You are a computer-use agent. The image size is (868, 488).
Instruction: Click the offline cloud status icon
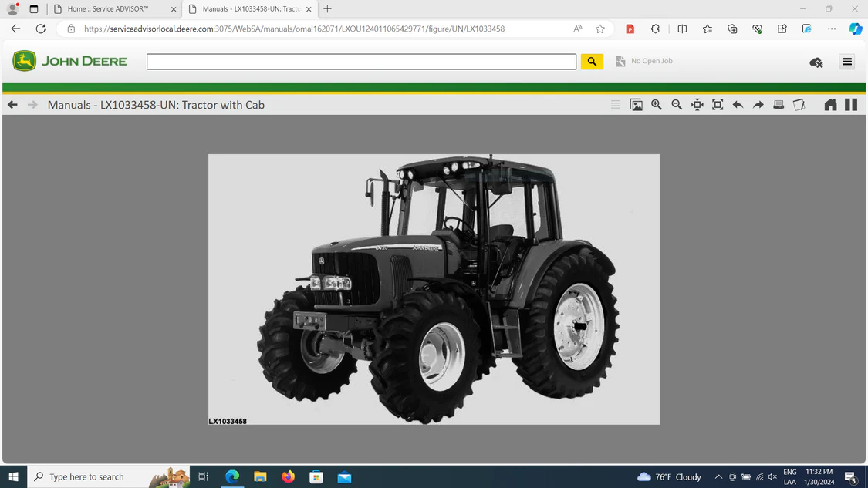[x=816, y=62]
